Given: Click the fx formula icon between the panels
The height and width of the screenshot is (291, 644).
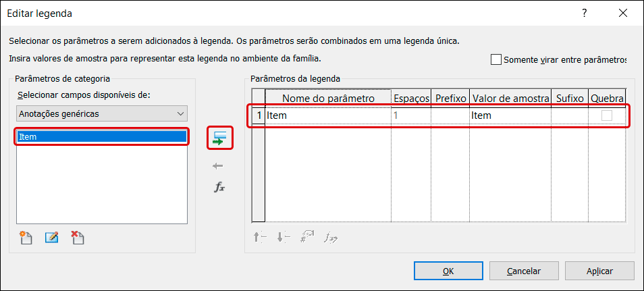Looking at the screenshot, I should coord(219,187).
